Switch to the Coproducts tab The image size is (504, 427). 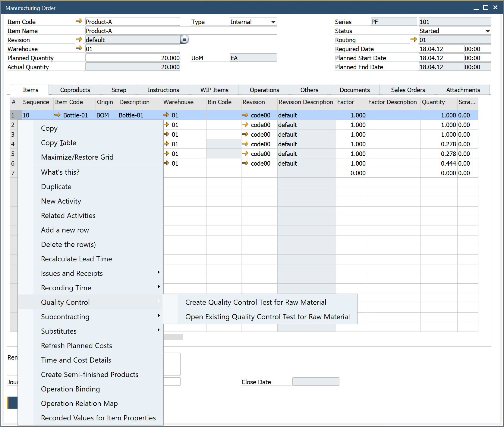[75, 90]
